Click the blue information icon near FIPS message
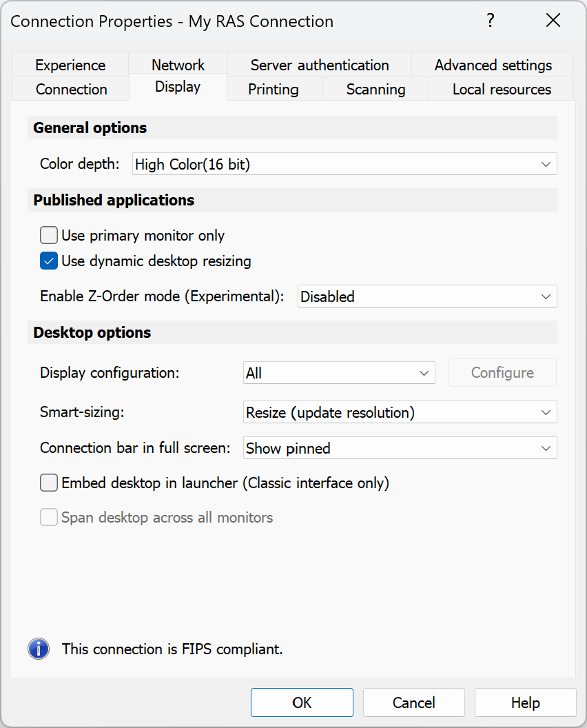Viewport: 587px width, 728px height. [x=39, y=649]
